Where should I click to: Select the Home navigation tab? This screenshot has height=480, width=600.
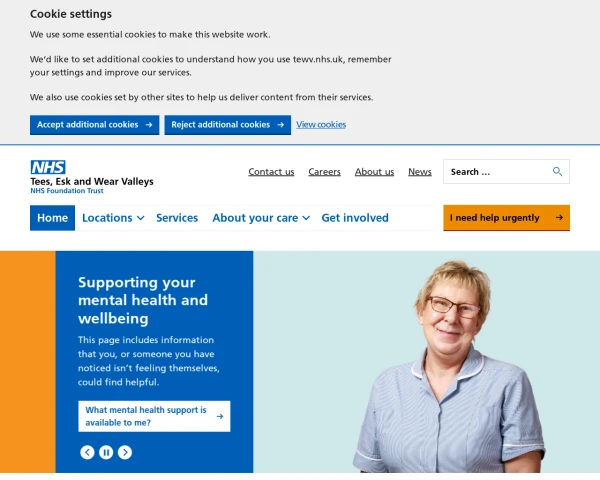click(52, 218)
